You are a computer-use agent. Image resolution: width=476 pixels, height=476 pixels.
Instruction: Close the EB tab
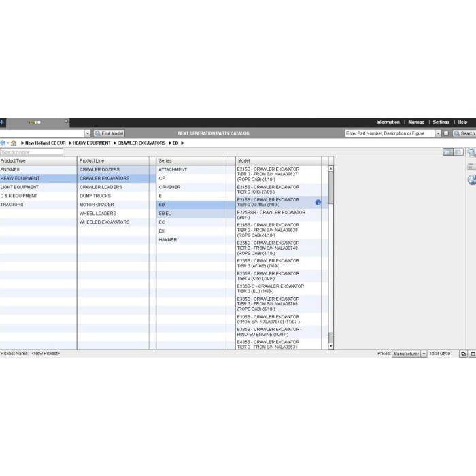pos(66,122)
